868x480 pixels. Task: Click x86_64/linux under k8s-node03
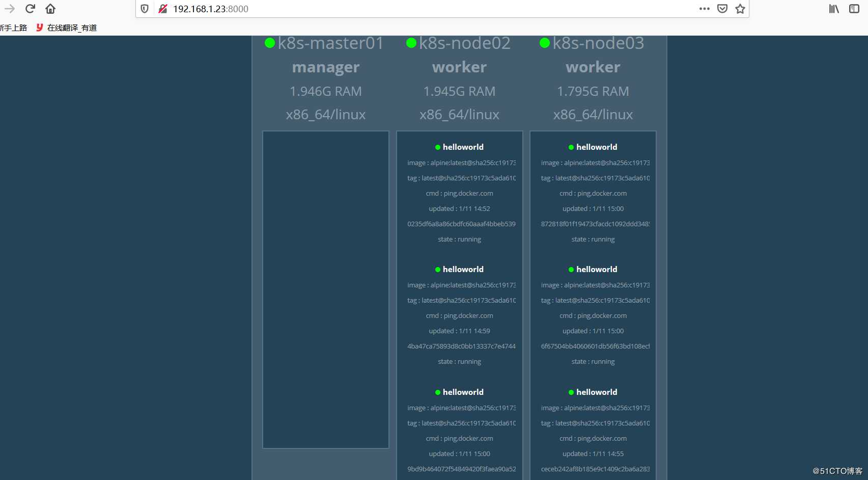(x=593, y=115)
